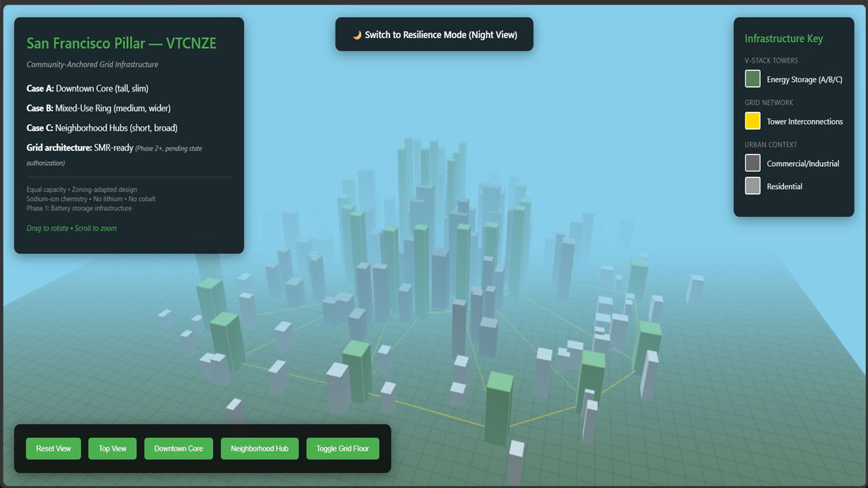Toggle Grid Floor visibility

tap(342, 449)
